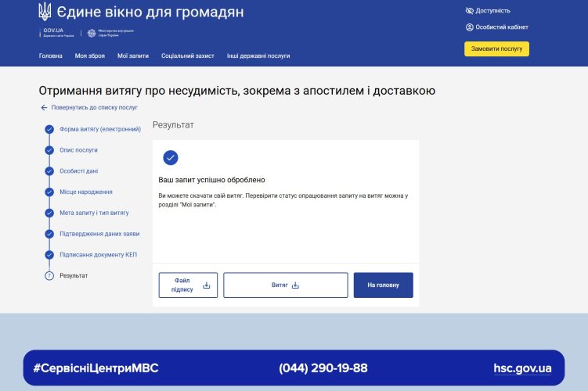The height and width of the screenshot is (391, 588).
Task: Click checkmark icon beside 'Місце народження' step
Action: pos(49,192)
